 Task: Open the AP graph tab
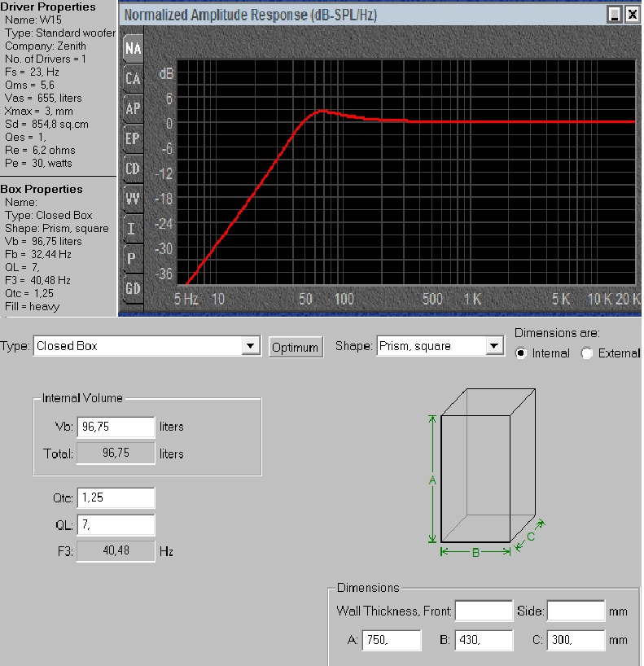coord(133,108)
